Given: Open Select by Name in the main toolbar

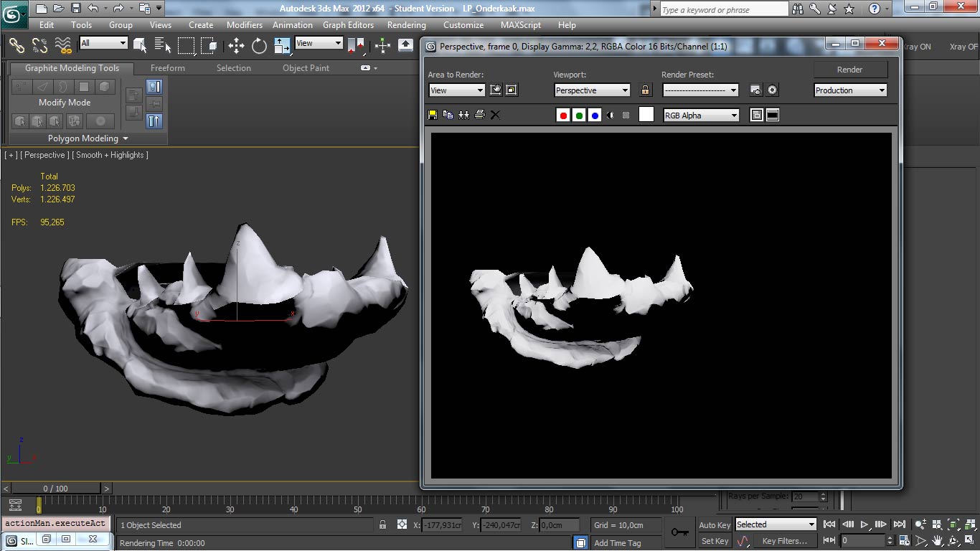Looking at the screenshot, I should tap(161, 44).
